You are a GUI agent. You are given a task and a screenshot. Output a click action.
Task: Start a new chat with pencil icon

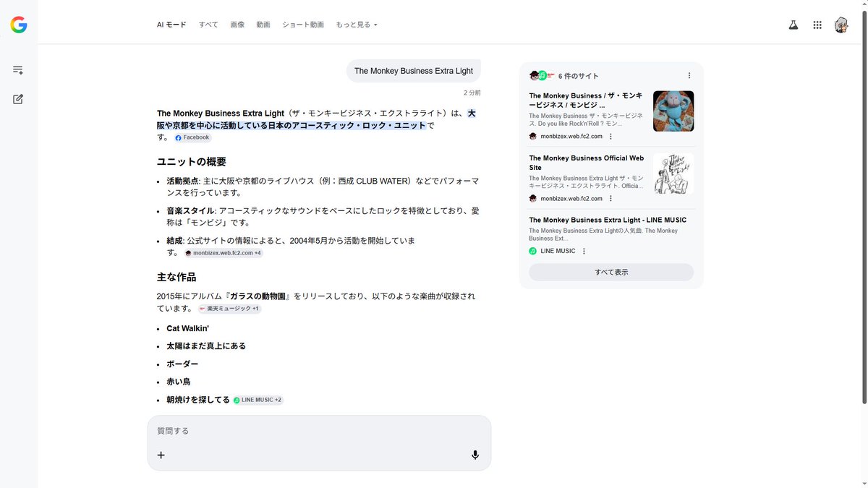[x=18, y=99]
